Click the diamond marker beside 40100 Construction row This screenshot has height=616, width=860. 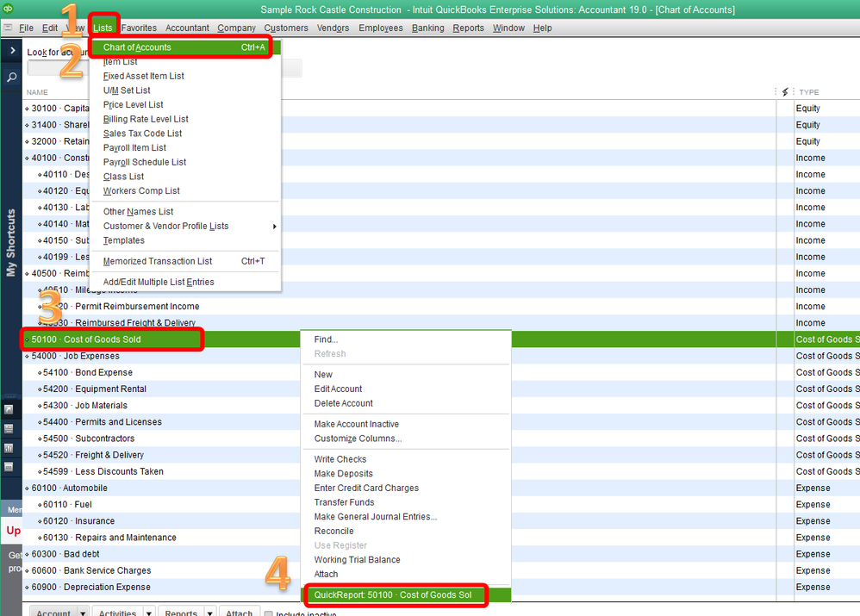pyautogui.click(x=27, y=158)
